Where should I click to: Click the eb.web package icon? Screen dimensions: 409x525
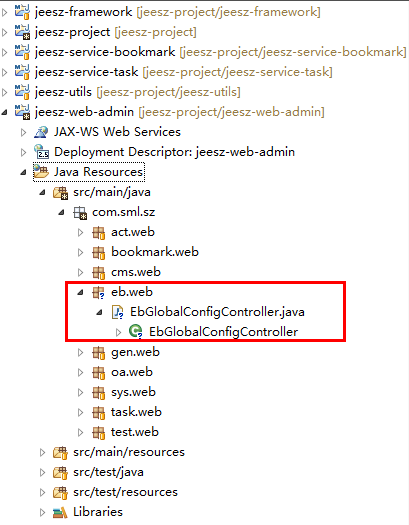[99, 292]
